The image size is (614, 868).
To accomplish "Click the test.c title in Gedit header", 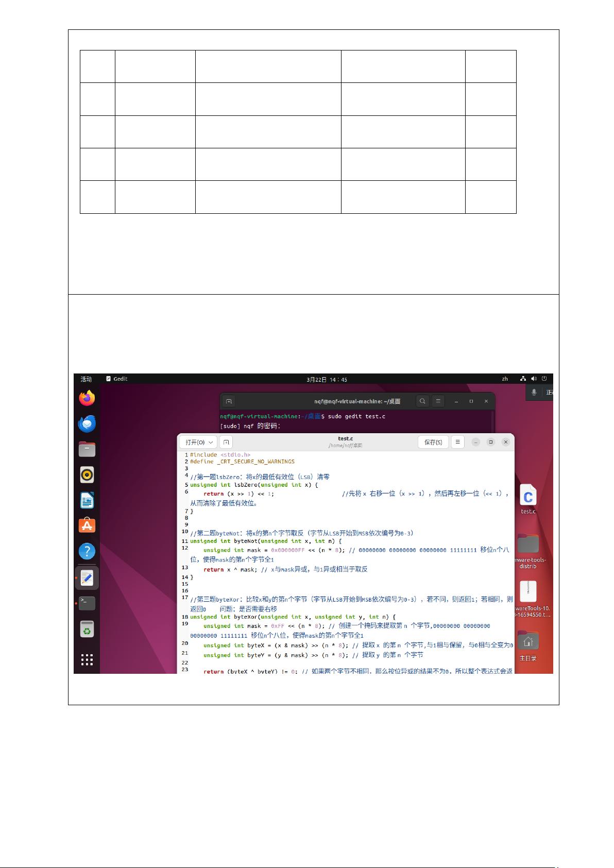I will pyautogui.click(x=345, y=439).
